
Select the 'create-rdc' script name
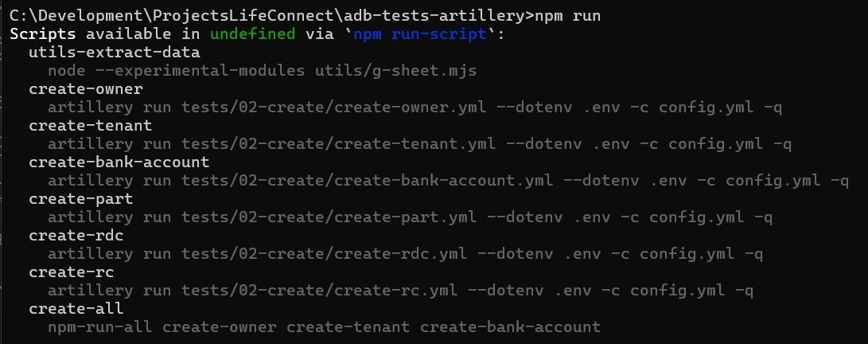76,236
